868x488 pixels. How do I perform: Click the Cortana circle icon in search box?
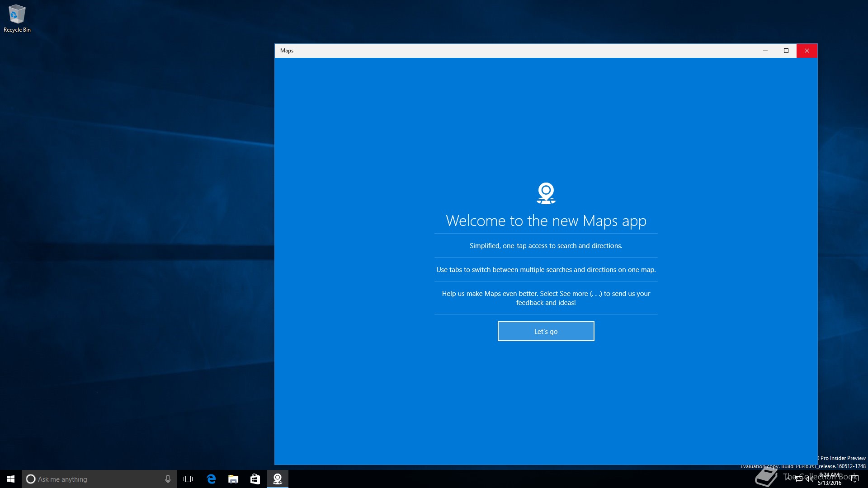(31, 479)
